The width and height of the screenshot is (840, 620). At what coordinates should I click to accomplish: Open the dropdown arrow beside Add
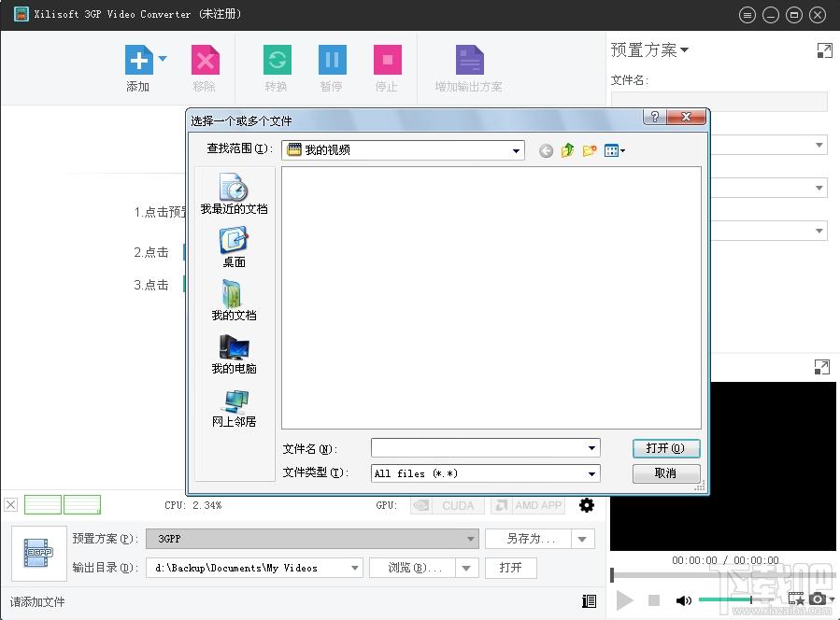click(x=163, y=58)
